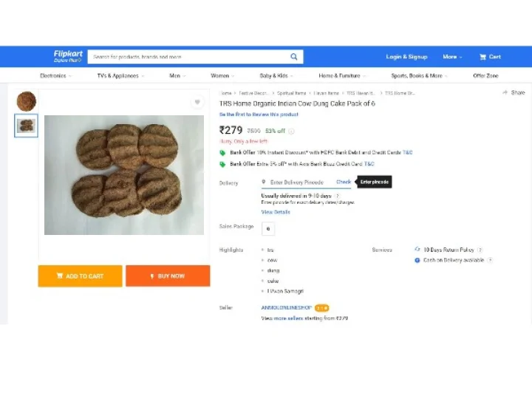This screenshot has height=399, width=532.
Task: Go to the Offer Zone tab
Action: click(485, 75)
